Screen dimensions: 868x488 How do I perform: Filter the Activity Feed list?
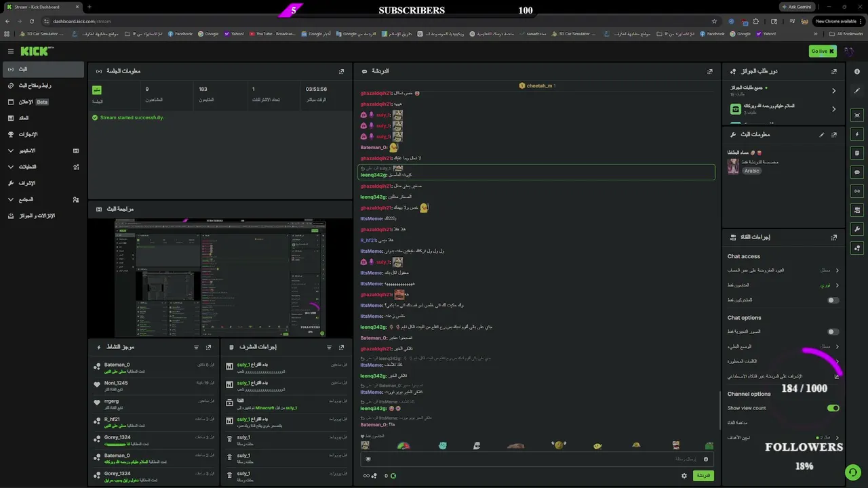point(196,347)
